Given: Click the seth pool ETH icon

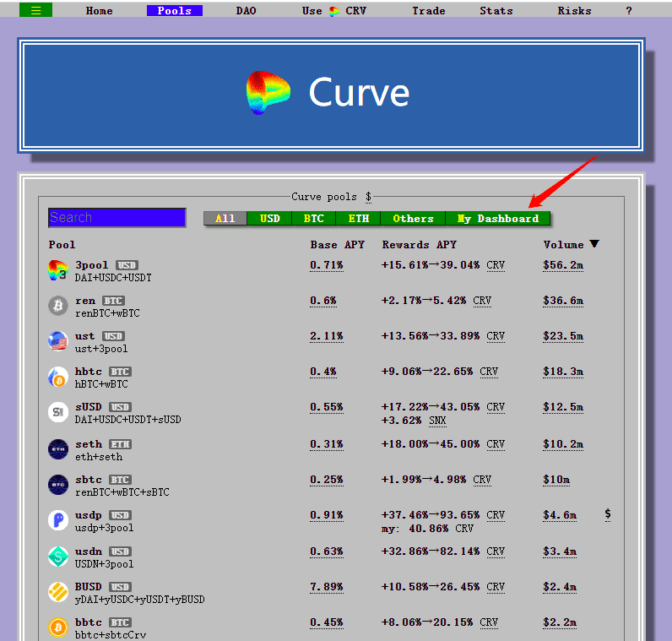Looking at the screenshot, I should click(58, 449).
